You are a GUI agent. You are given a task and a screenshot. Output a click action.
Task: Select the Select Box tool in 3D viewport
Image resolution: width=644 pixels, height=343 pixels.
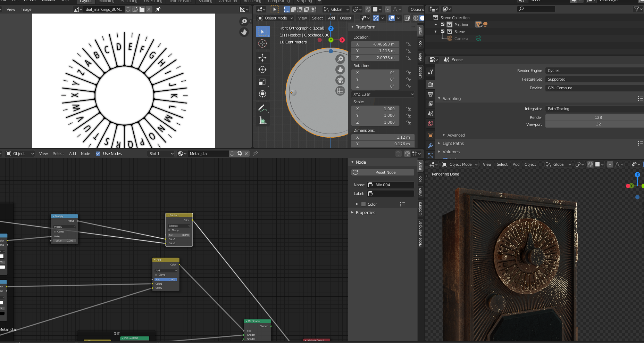click(263, 32)
